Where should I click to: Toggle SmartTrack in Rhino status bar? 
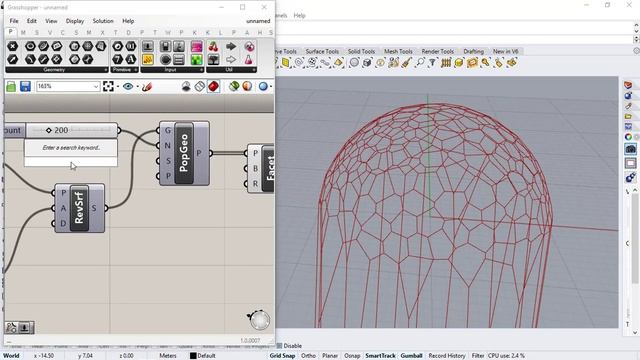[x=380, y=356]
